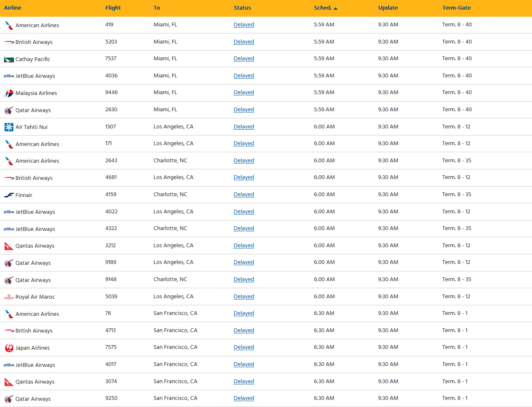Click Malaysia Airlines airline name
This screenshot has height=407, width=532.
pos(36,93)
